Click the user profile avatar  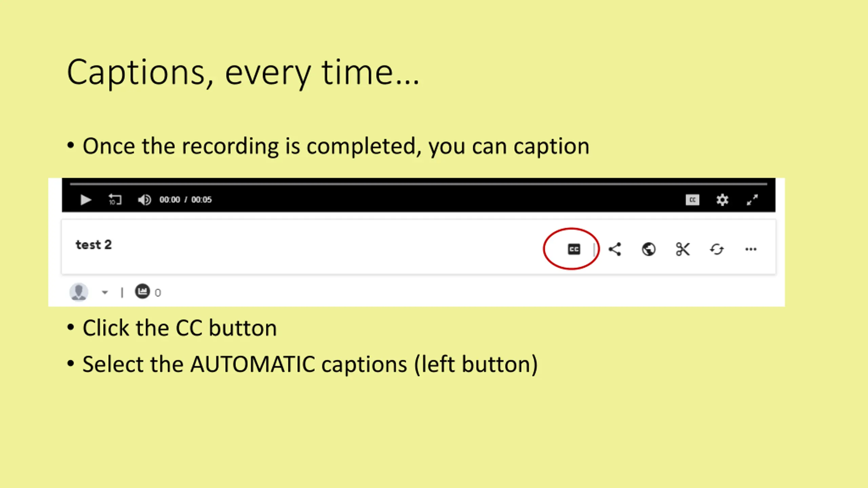79,292
